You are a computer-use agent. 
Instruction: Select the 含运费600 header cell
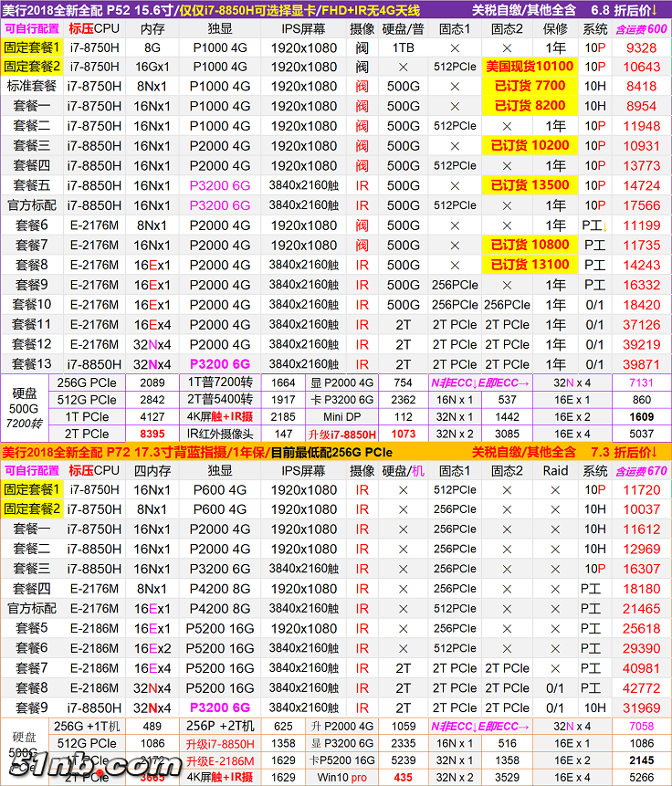[x=641, y=28]
